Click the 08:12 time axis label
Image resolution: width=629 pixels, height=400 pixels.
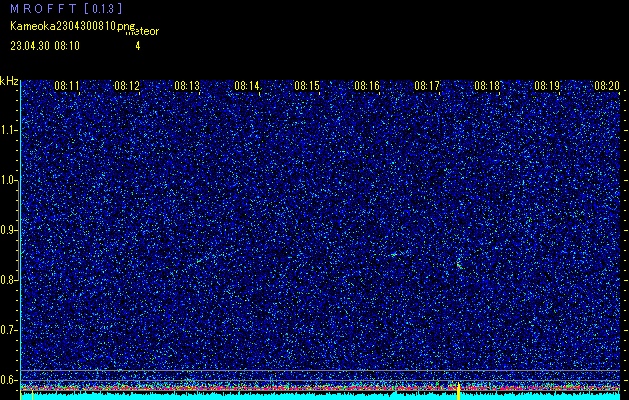tap(127, 86)
